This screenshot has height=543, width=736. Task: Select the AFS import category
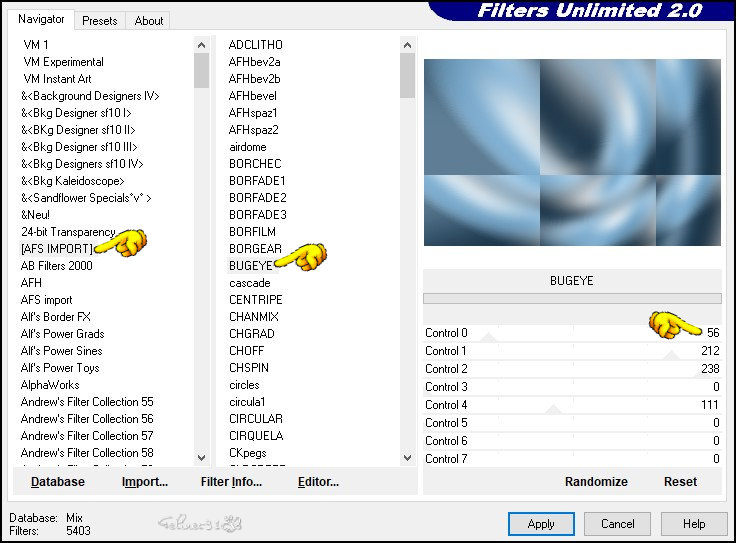(46, 300)
